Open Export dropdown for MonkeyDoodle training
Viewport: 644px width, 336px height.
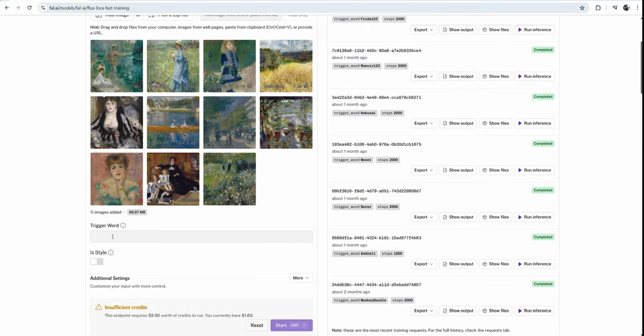coord(424,310)
